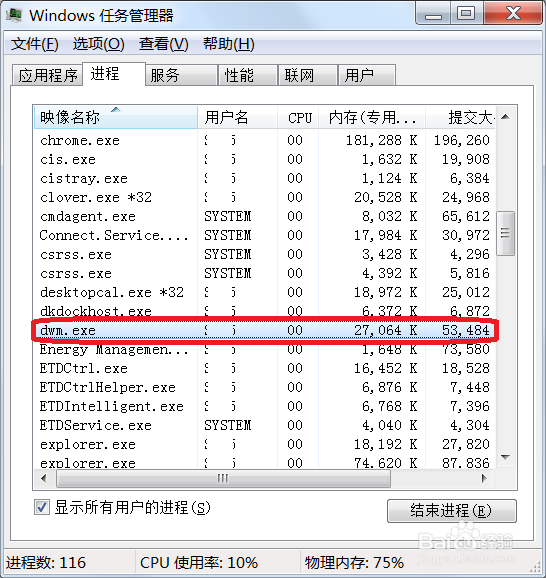Image resolution: width=546 pixels, height=578 pixels.
Task: Click the 结束进程(E) button
Action: point(452,511)
